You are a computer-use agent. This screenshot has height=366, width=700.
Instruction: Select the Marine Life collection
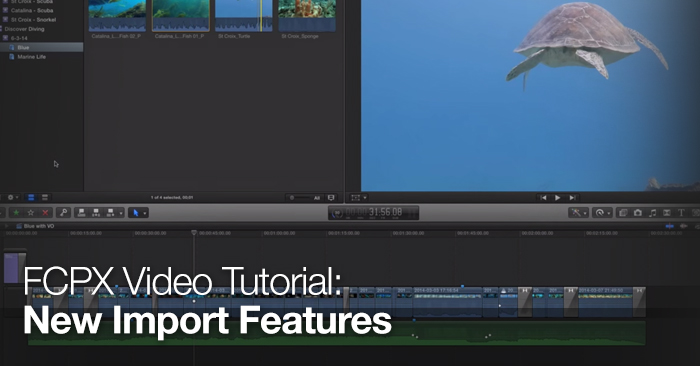[31, 57]
